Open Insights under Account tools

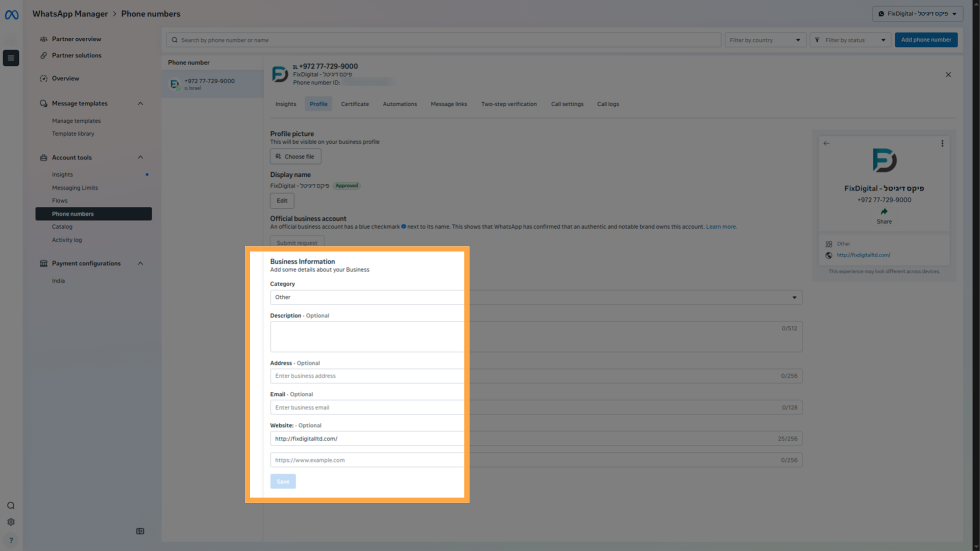point(62,175)
